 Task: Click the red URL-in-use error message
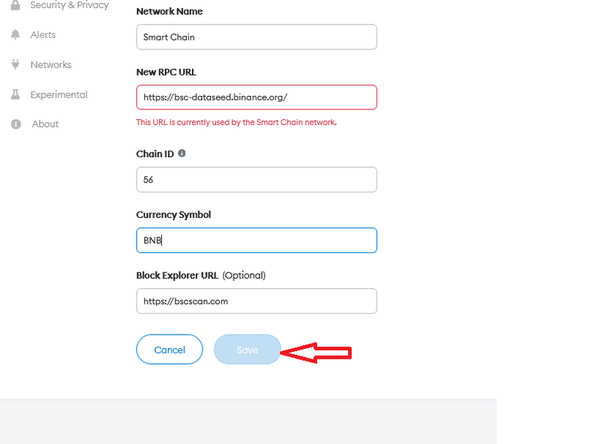point(236,122)
